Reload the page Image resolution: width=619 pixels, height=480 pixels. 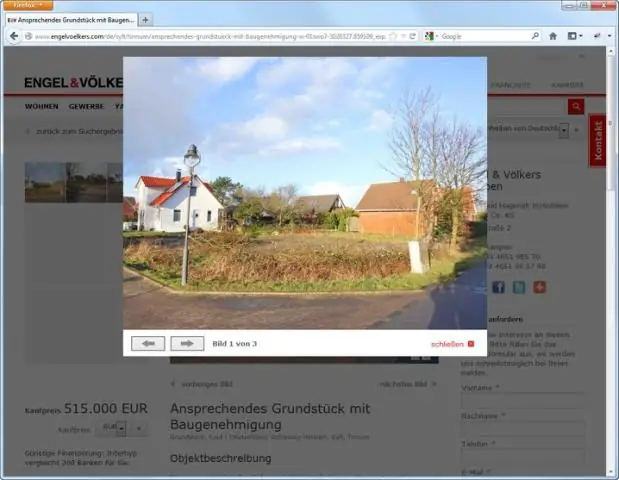pos(412,36)
